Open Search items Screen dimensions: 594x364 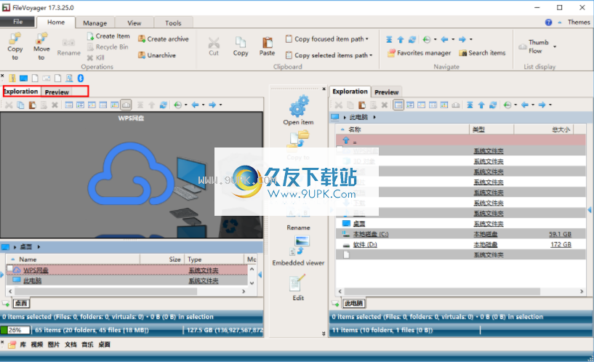tap(482, 53)
